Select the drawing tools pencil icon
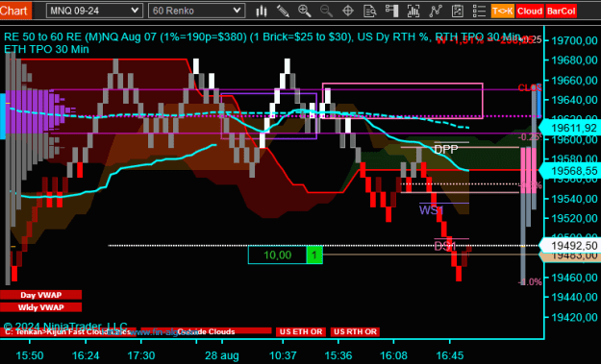Screen dimensions: 601x364 pos(283,11)
